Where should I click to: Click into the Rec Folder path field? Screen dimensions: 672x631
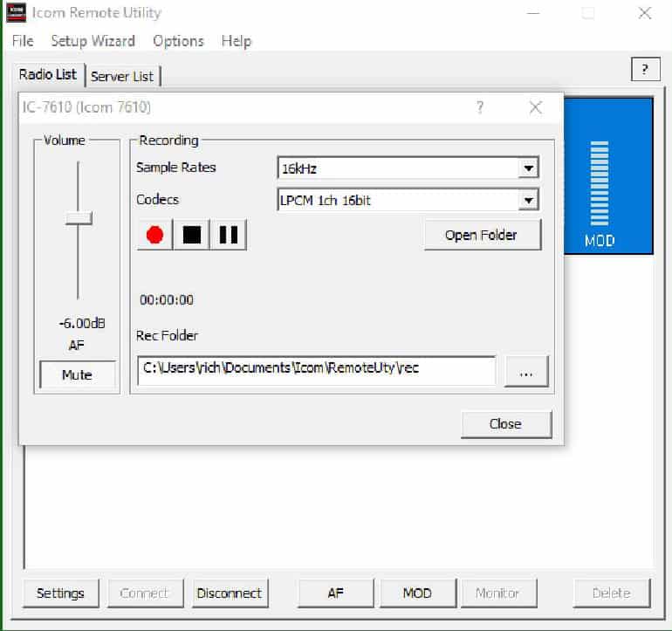[316, 368]
